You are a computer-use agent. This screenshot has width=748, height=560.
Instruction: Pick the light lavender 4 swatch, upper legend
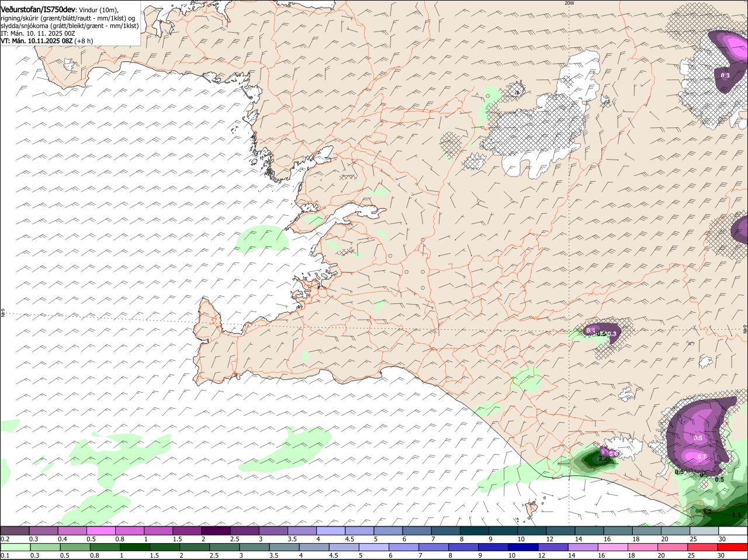[x=330, y=530]
